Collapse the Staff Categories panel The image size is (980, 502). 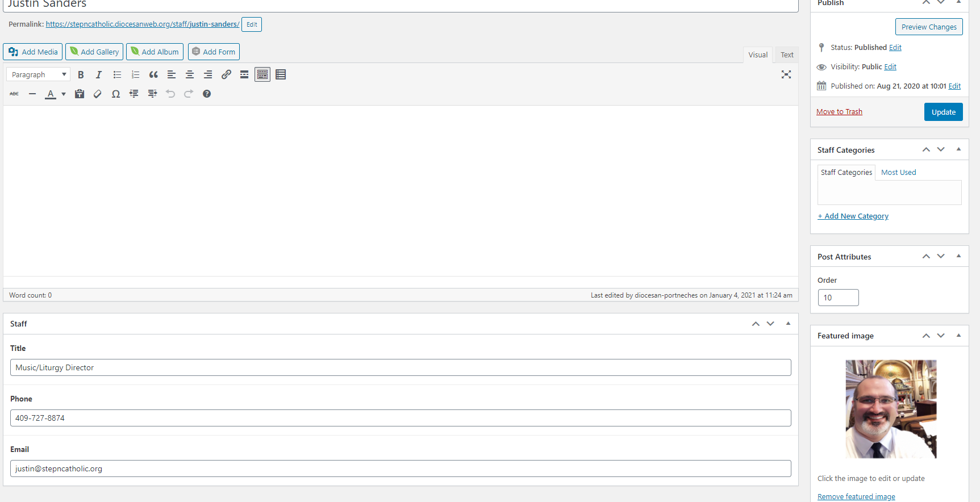958,150
